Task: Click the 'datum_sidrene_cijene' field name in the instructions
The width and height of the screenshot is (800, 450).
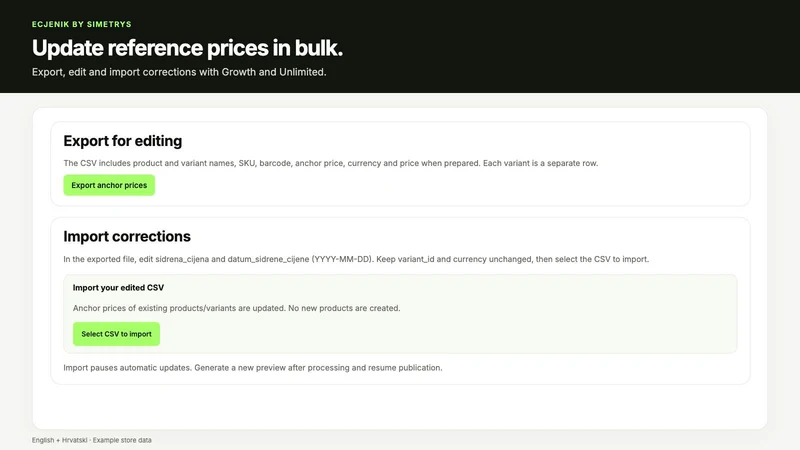Action: (268, 259)
